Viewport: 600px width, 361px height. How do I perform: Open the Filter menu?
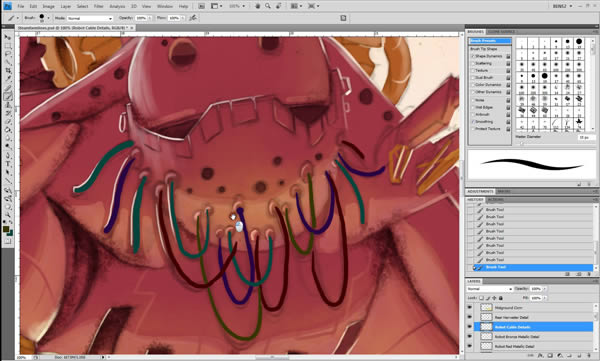(98, 7)
